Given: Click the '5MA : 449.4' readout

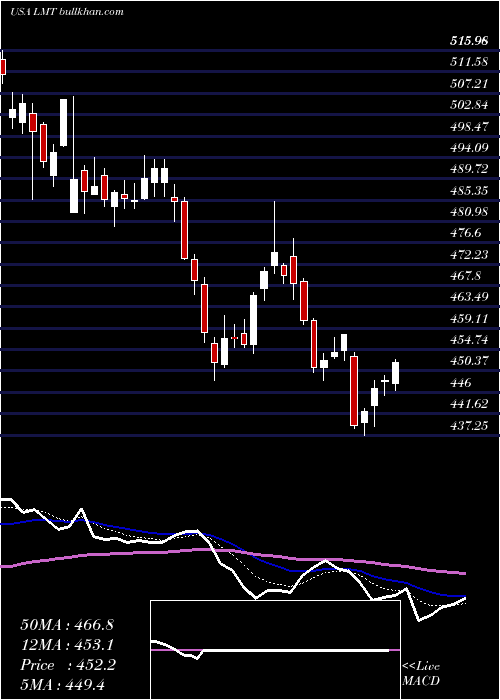Looking at the screenshot, I should coord(62,684).
